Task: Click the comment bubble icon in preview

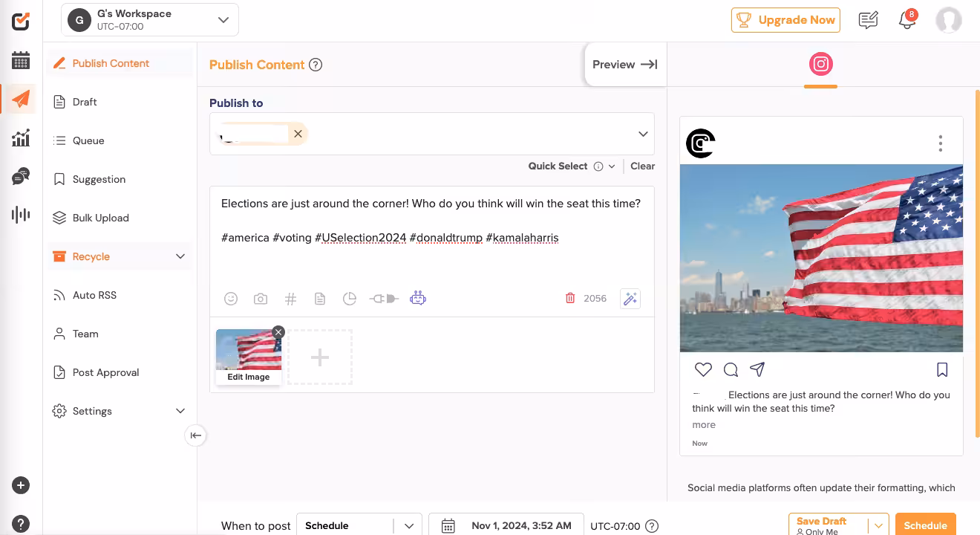Action: click(731, 369)
